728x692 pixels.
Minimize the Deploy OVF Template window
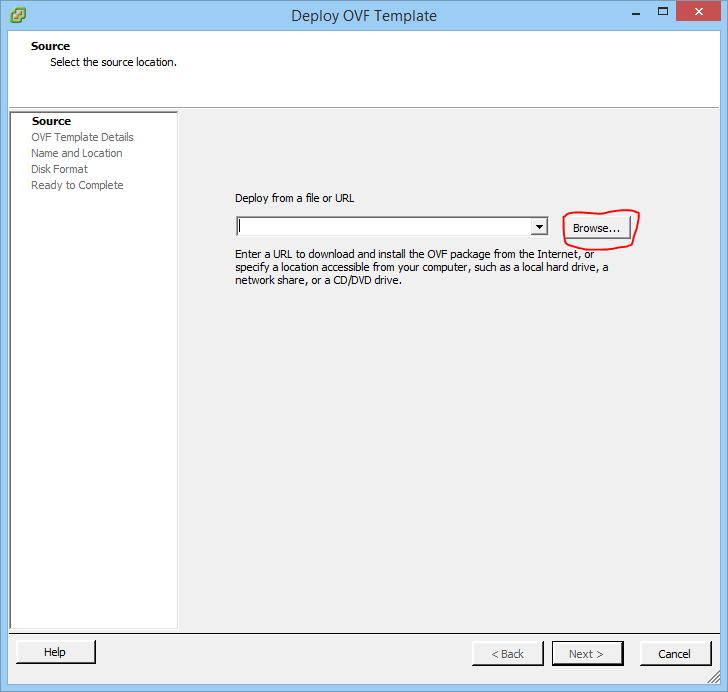pos(636,13)
